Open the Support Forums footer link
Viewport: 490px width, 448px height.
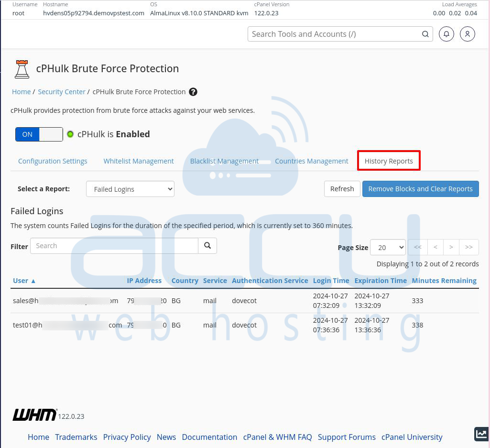[x=347, y=437]
